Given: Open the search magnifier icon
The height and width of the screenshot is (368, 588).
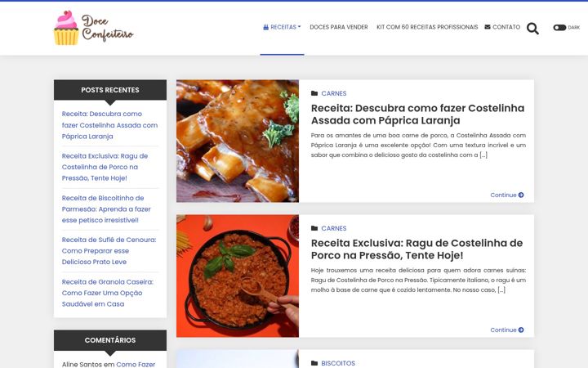Looking at the screenshot, I should [x=532, y=28].
